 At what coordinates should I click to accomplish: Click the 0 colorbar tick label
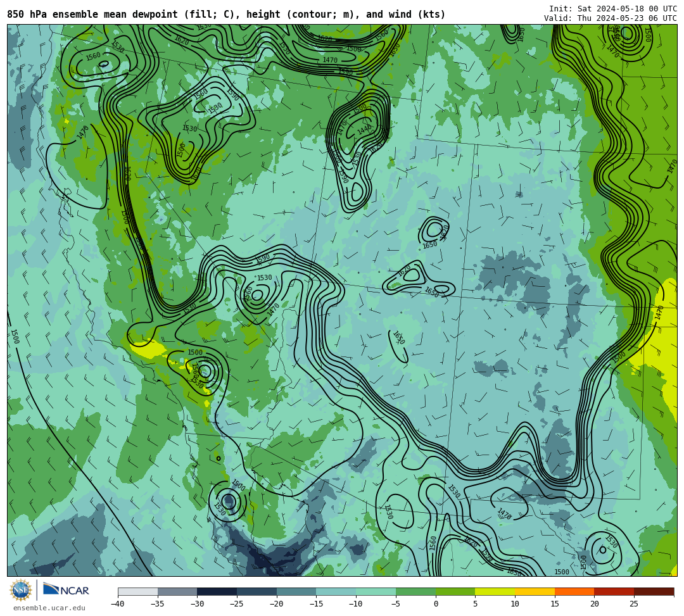[x=436, y=604]
